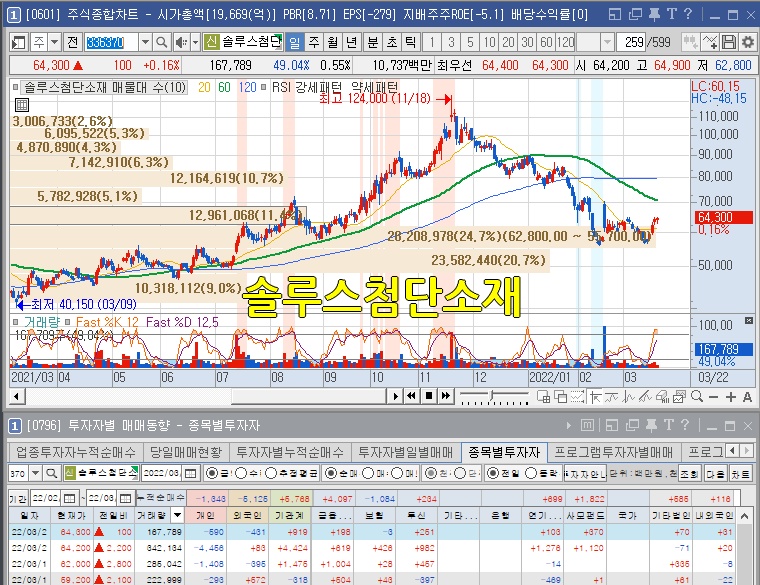Screen dimensions: 760x585
Task: Open chart settings gear icon
Action: coord(748,42)
